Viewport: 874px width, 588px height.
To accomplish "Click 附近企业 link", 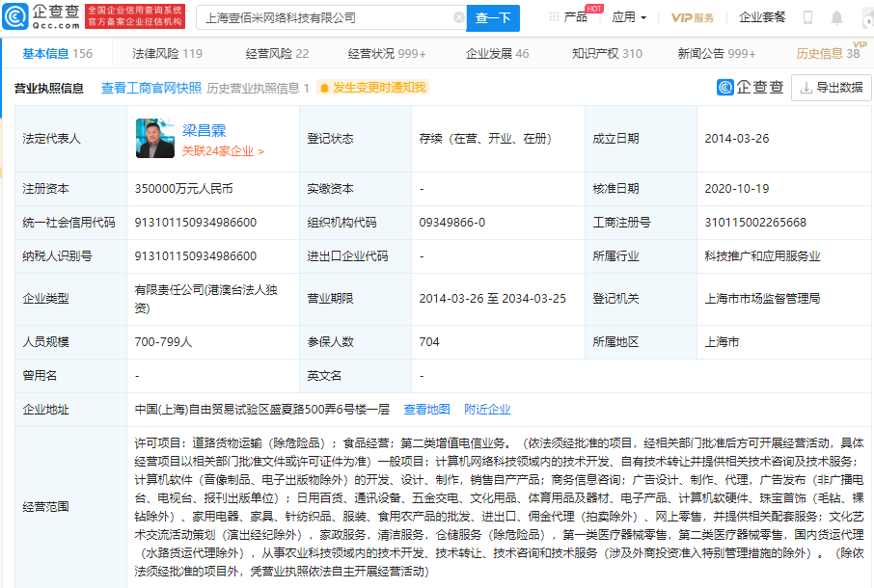I will [x=487, y=410].
